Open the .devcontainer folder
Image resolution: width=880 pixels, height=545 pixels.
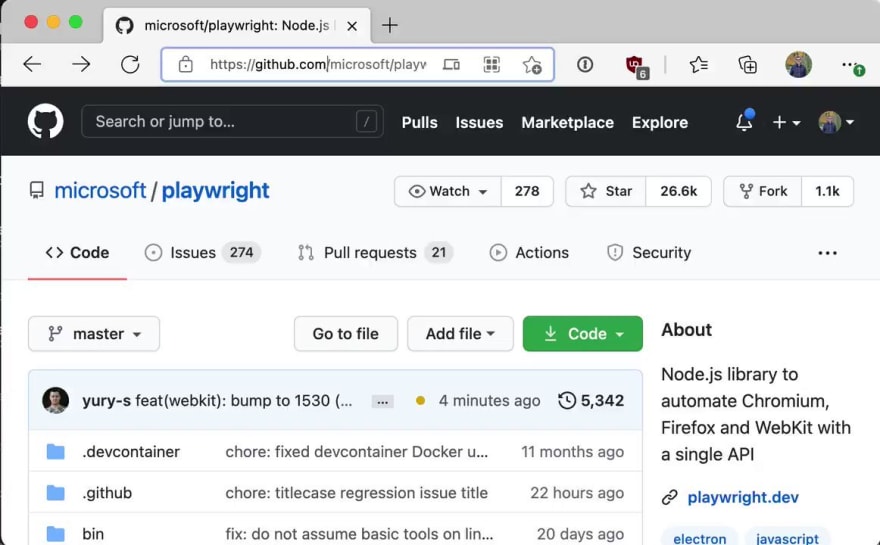(x=131, y=452)
